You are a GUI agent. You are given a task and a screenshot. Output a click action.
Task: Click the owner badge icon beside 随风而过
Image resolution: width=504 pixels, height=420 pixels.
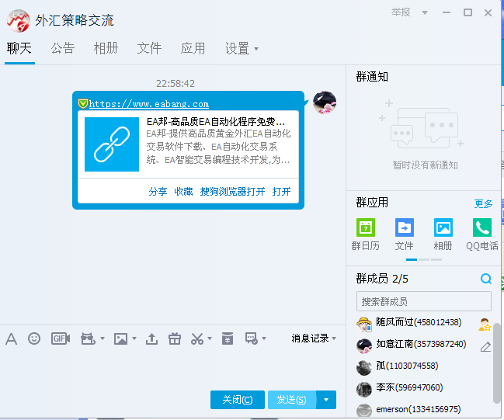tap(485, 325)
